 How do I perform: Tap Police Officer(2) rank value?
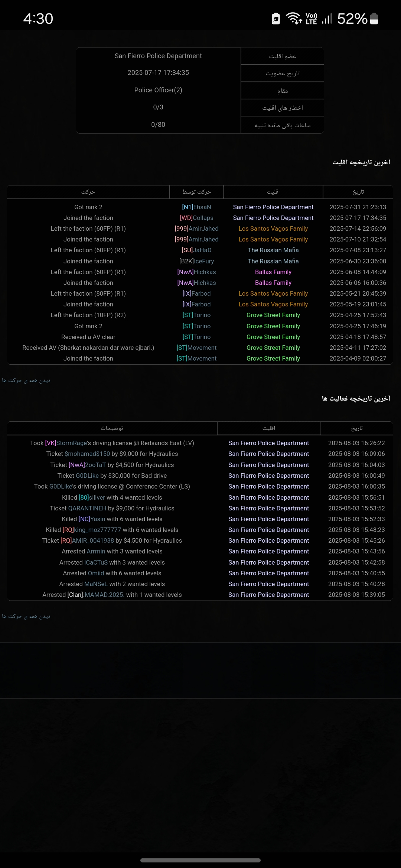click(x=158, y=90)
